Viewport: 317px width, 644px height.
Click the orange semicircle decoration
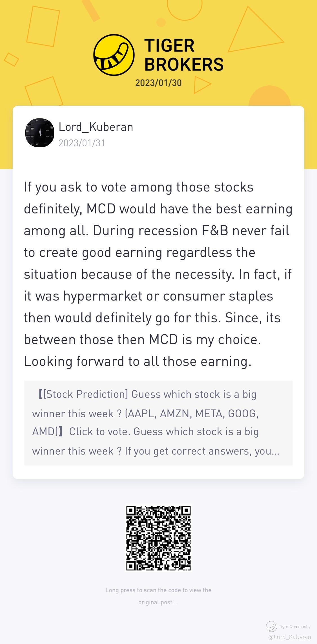pos(269,96)
